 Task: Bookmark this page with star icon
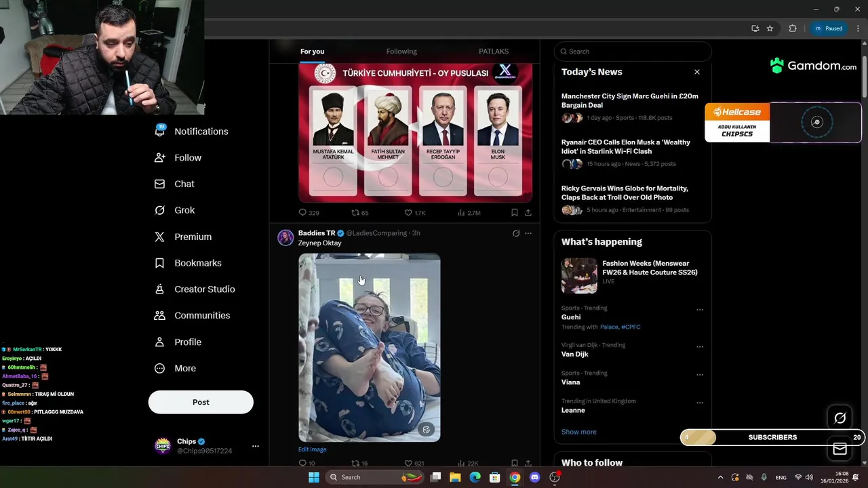[770, 28]
